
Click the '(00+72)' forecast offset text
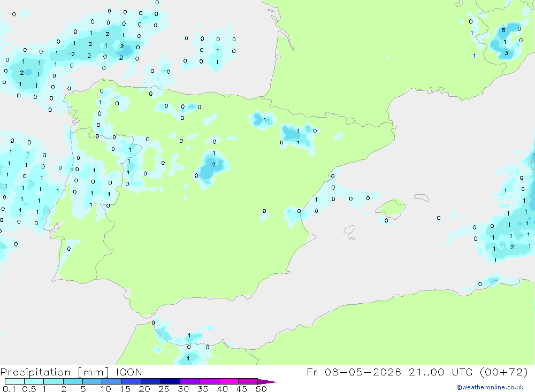pyautogui.click(x=503, y=372)
